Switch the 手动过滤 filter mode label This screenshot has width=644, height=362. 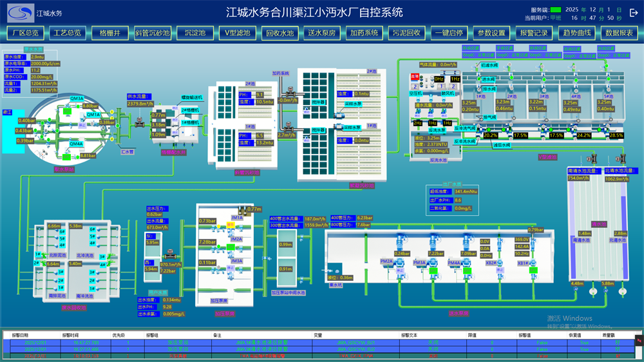pyautogui.click(x=504, y=48)
